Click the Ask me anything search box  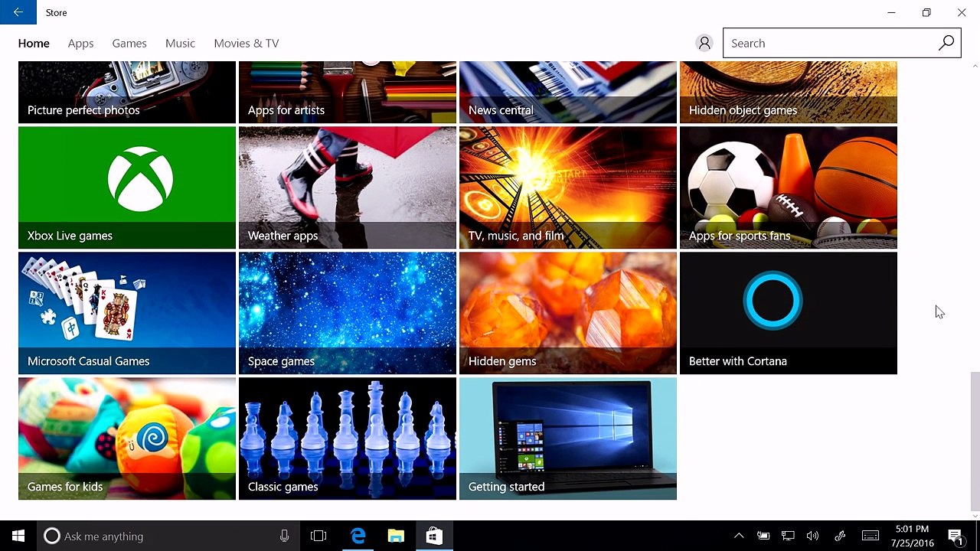point(168,536)
